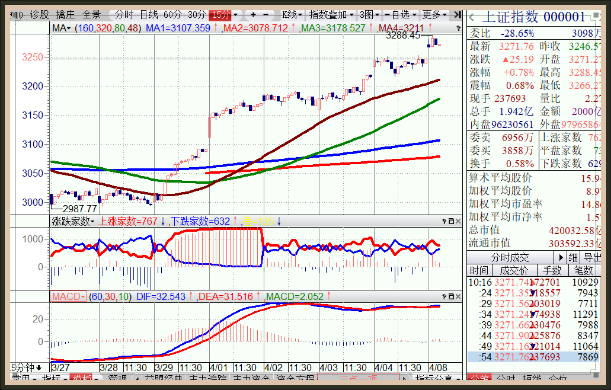The image size is (611, 390).
Task: Click the 总手 1.942亿 volume value
Action: pyautogui.click(x=516, y=111)
